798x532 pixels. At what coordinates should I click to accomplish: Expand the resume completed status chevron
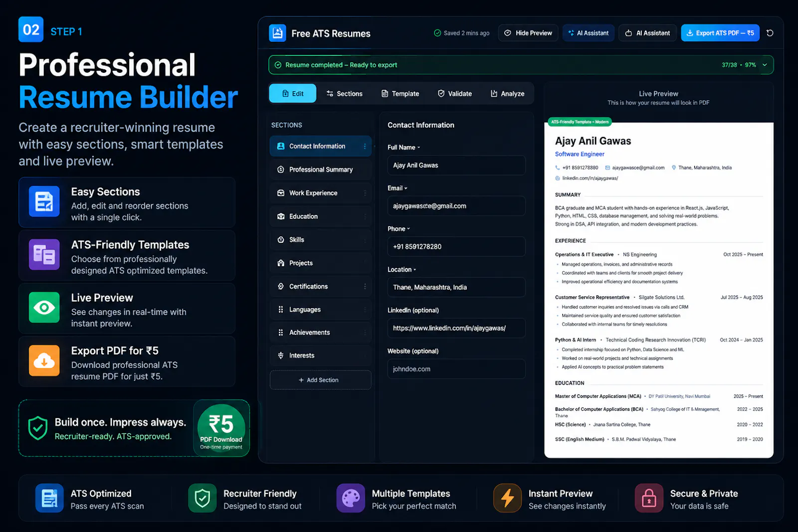(765, 65)
